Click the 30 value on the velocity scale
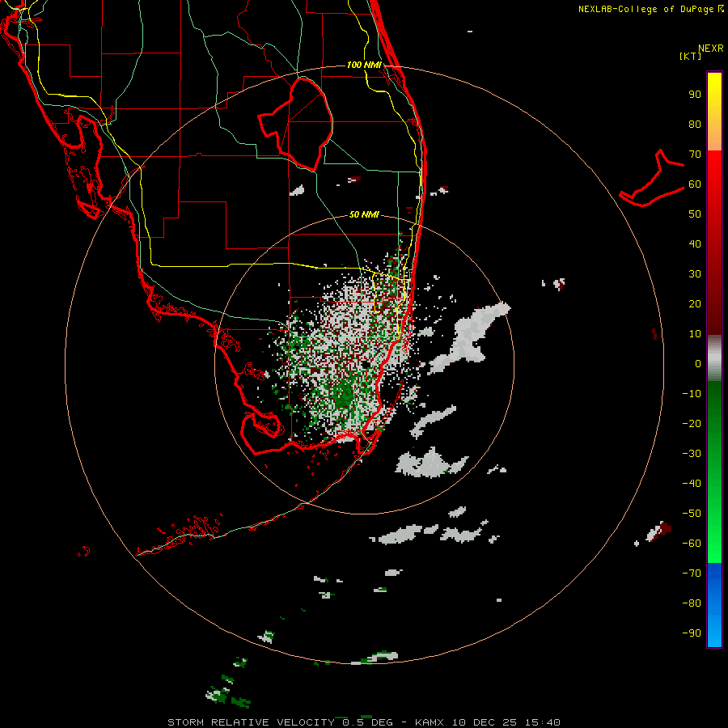The width and height of the screenshot is (728, 728). pos(695,274)
